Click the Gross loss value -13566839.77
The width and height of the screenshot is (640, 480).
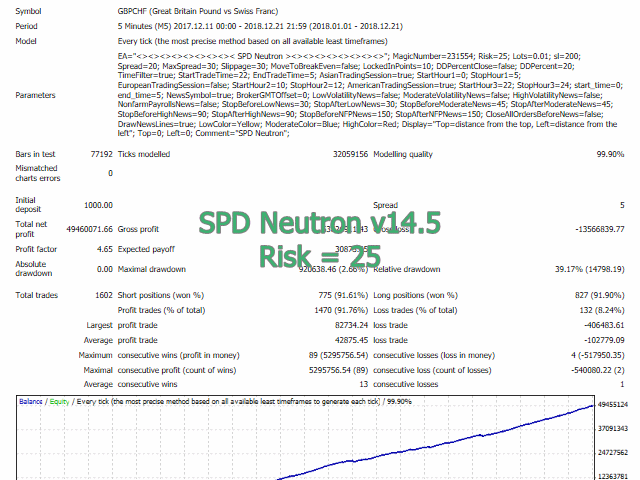[600, 229]
